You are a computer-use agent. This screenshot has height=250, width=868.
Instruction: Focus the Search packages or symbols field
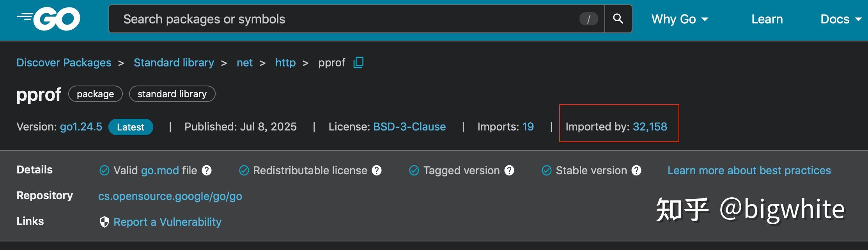click(343, 19)
